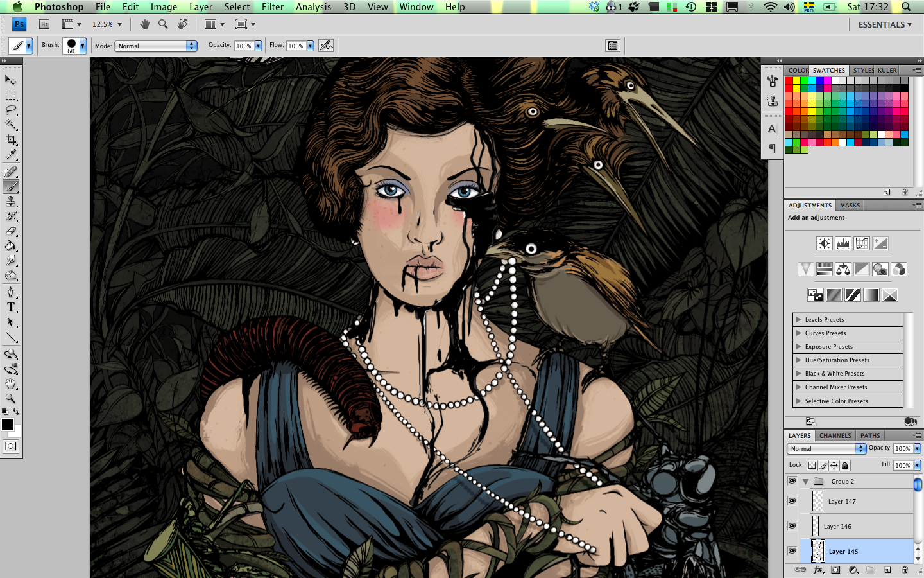Toggle airbrush mode in options bar

326,46
